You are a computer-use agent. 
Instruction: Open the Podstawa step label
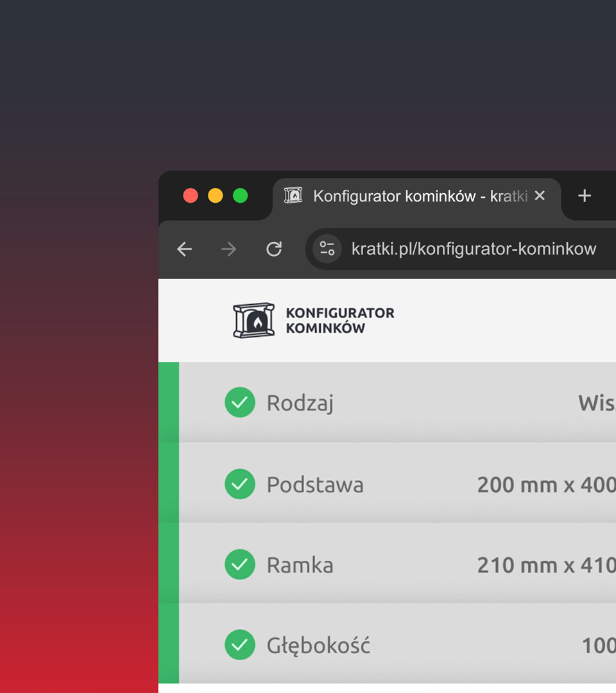[x=315, y=485]
